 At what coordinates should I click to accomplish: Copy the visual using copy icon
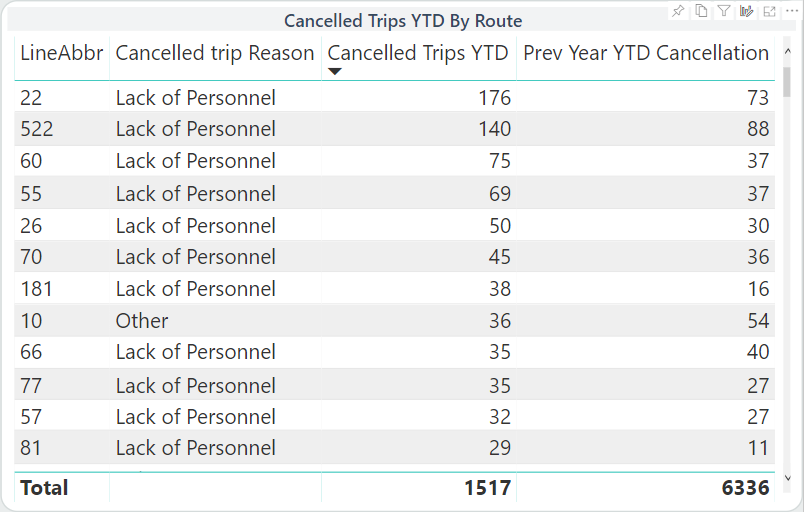(x=702, y=11)
